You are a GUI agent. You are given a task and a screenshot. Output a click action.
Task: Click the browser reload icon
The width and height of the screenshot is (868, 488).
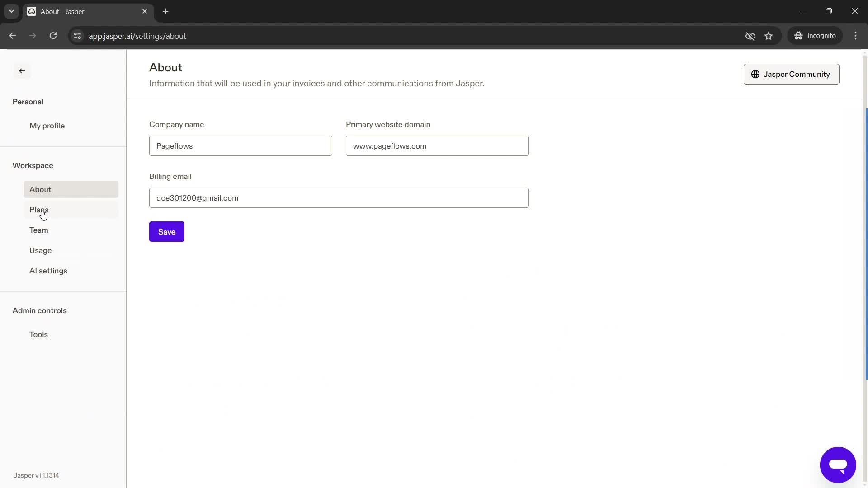(54, 36)
